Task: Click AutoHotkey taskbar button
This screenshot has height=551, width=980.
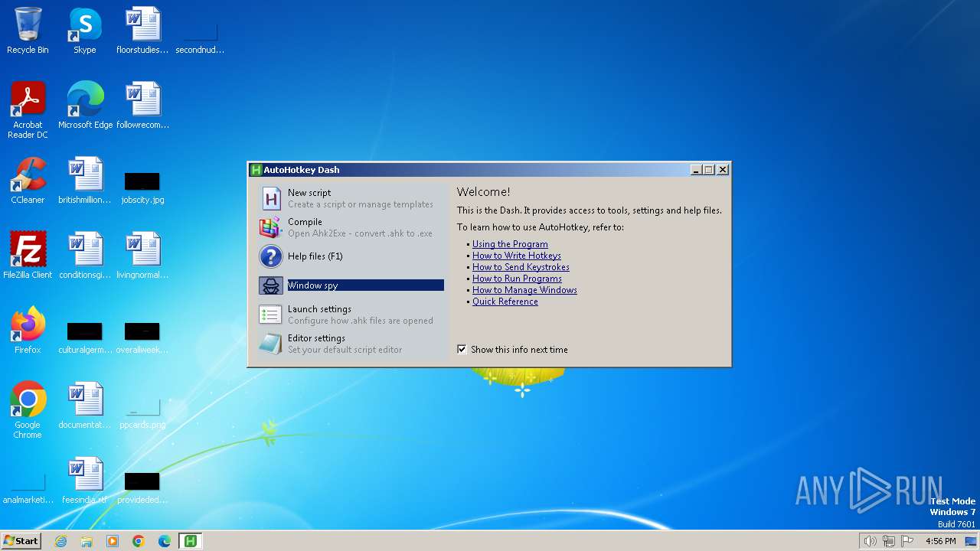Action: [191, 541]
